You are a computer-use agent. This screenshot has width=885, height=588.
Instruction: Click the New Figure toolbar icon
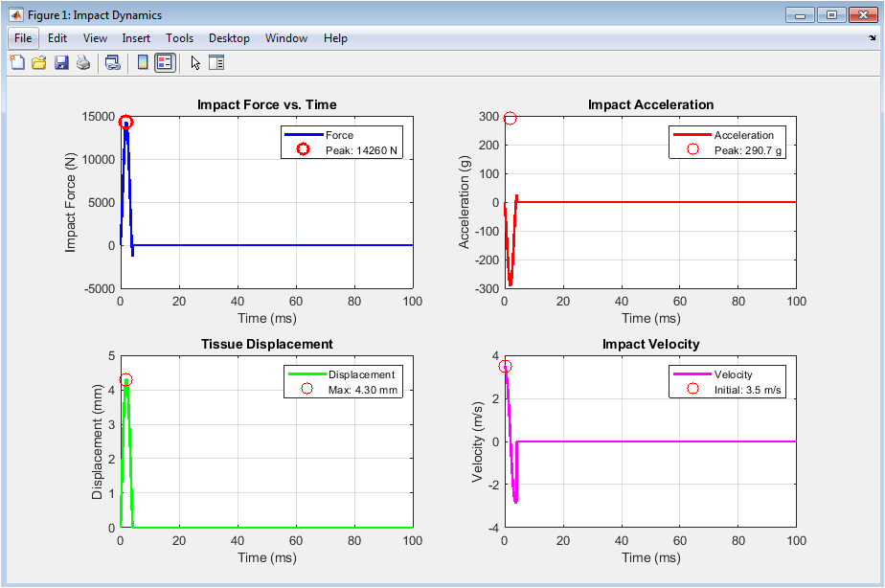(x=17, y=63)
